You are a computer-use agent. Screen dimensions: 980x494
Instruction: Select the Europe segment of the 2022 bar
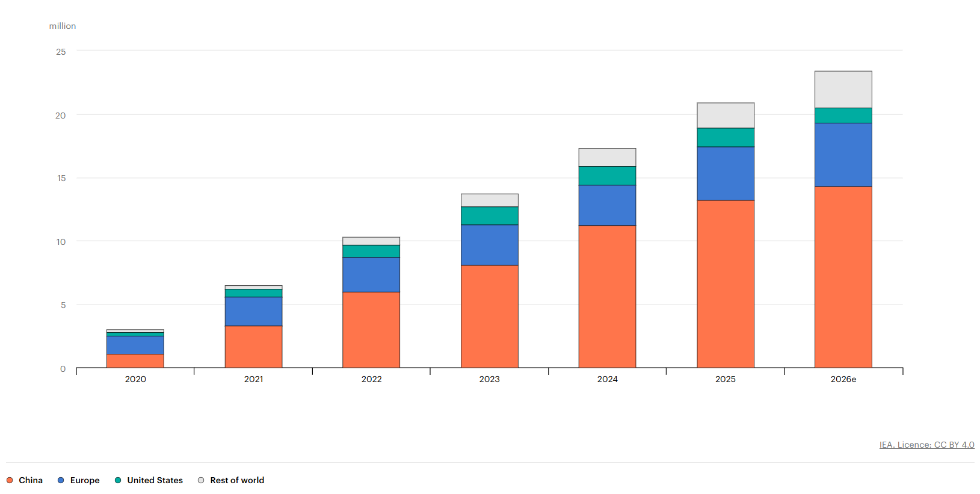pyautogui.click(x=371, y=274)
